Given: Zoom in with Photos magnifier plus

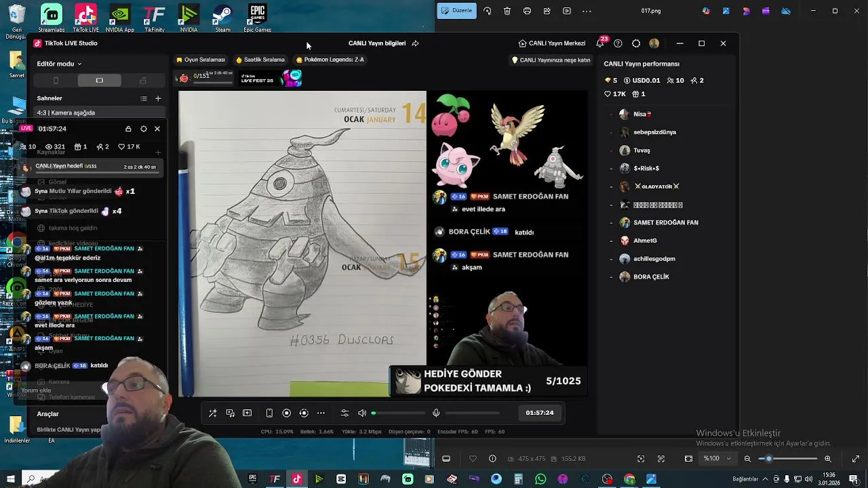Looking at the screenshot, I should tap(828, 459).
